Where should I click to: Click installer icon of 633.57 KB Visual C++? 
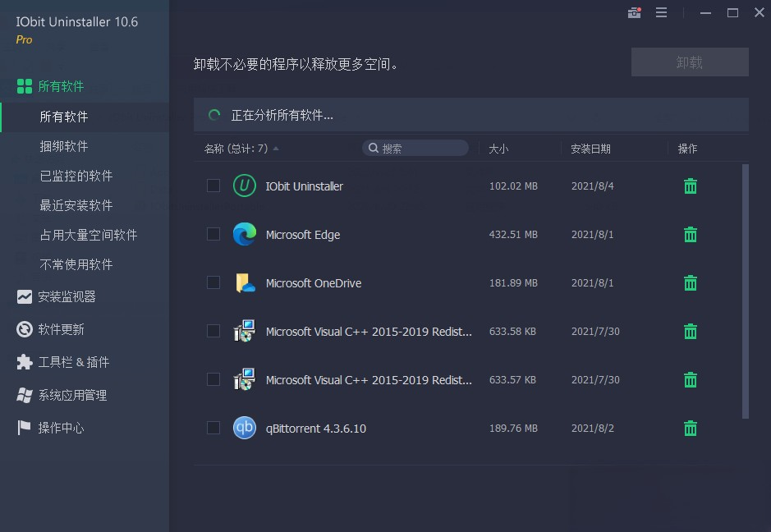pyautogui.click(x=245, y=379)
